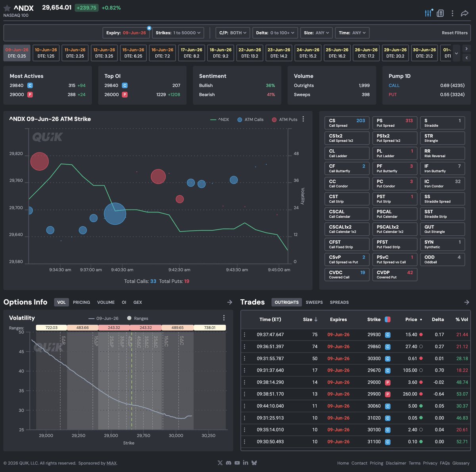Viewport: 476px width, 472px height.
Task: Open row menu for the 09:30:50.493 trade
Action: click(x=244, y=442)
